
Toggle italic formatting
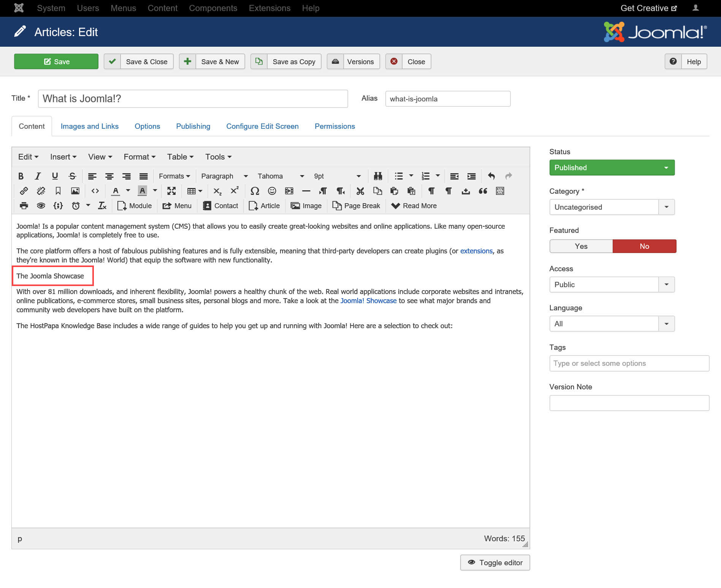[x=38, y=176]
